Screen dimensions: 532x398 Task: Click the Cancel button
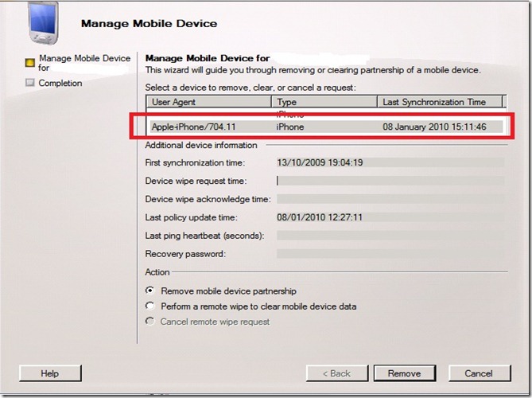[479, 373]
